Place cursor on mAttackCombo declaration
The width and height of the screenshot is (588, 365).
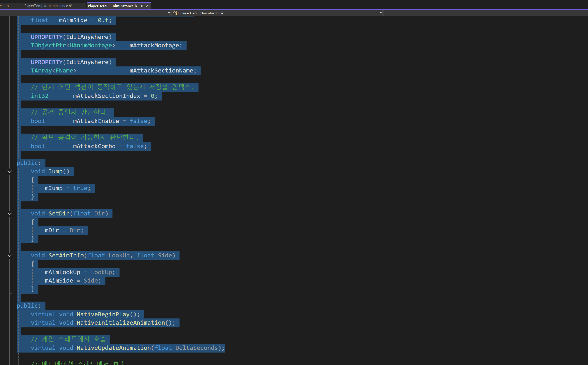pyautogui.click(x=94, y=146)
